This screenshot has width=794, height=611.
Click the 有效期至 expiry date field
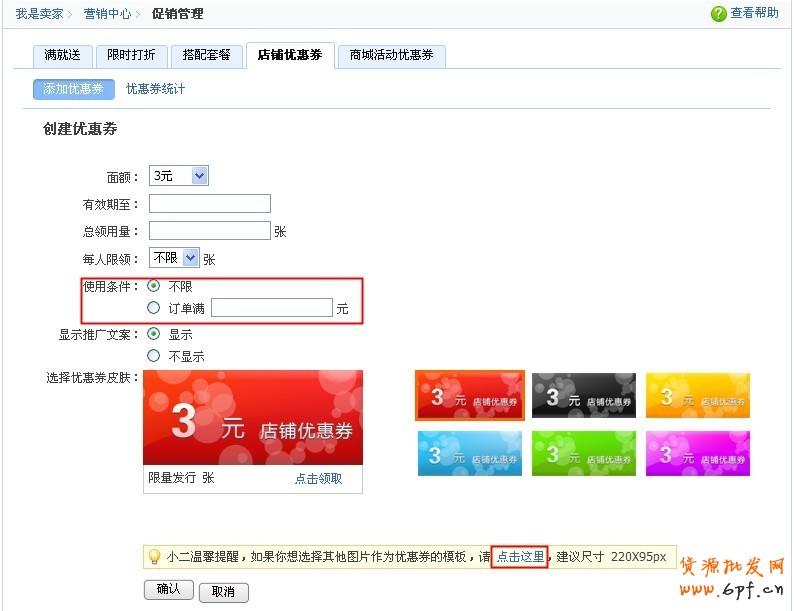pos(210,204)
